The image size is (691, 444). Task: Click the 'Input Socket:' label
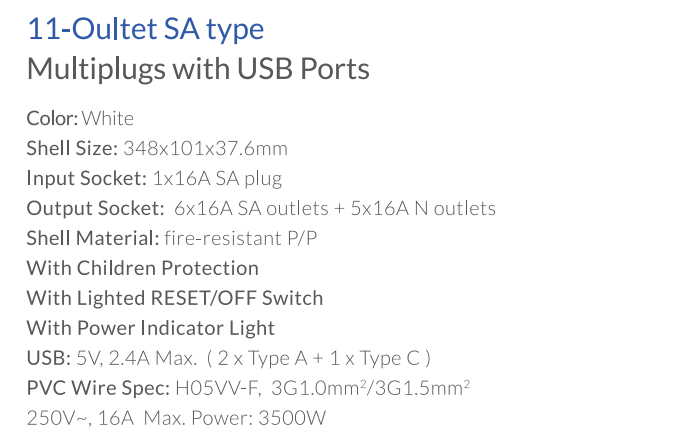coord(86,178)
